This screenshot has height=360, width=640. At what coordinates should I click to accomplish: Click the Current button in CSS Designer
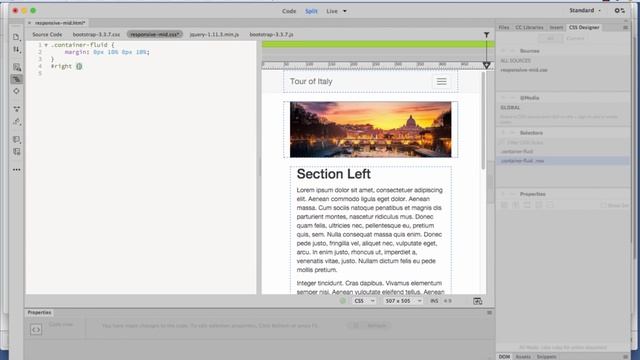point(575,38)
